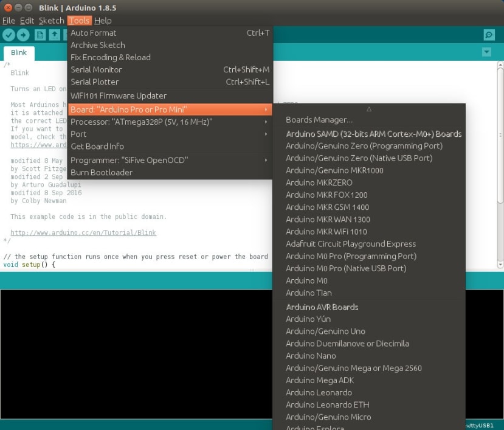Open the Edit menu
The image size is (504, 430).
tap(27, 21)
